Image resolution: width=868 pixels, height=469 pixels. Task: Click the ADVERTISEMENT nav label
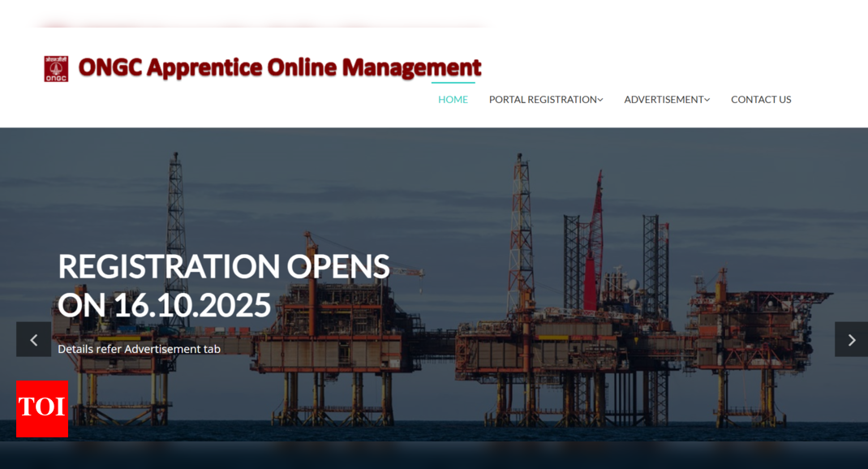[663, 99]
